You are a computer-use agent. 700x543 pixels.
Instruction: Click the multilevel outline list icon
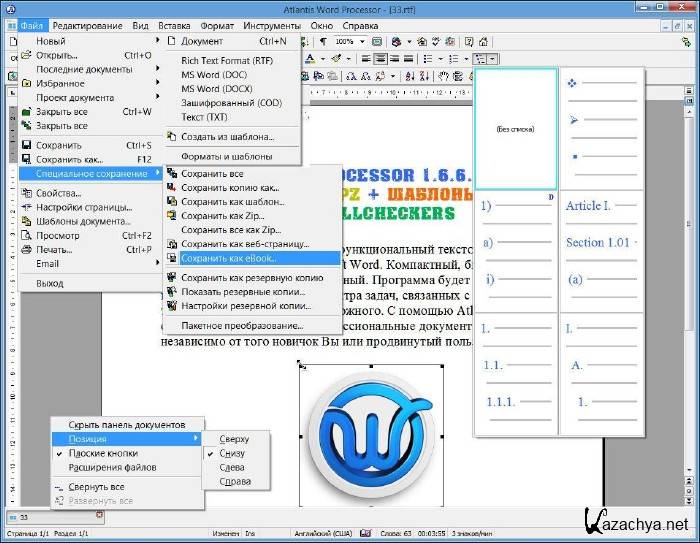point(478,59)
